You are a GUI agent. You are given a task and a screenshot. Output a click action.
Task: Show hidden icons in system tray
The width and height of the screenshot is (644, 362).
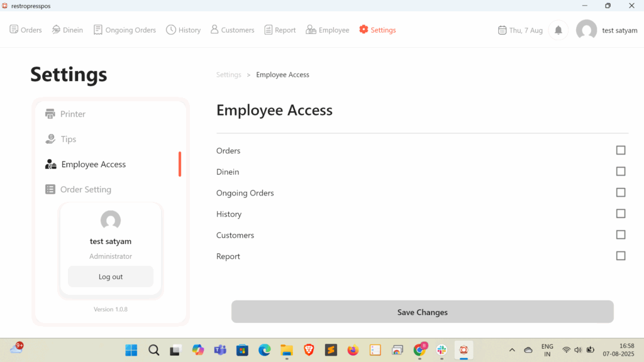point(512,350)
